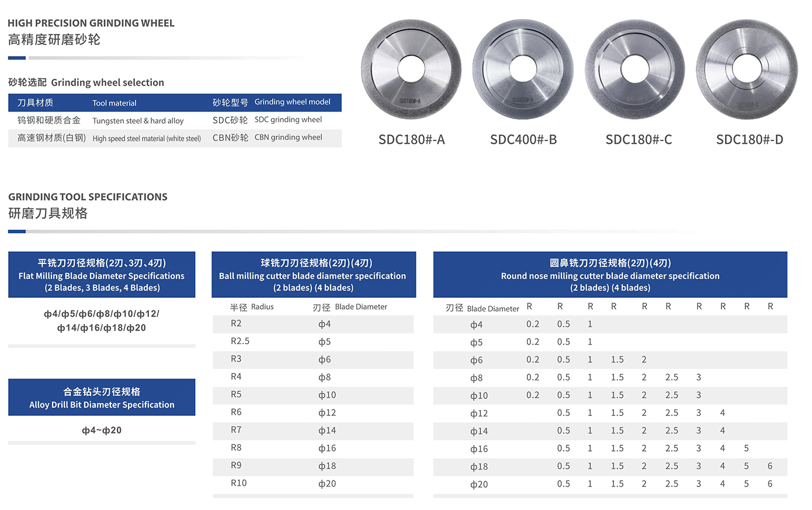Click the SDC grinding wheel cell
The height and width of the screenshot is (510, 812).
(287, 119)
